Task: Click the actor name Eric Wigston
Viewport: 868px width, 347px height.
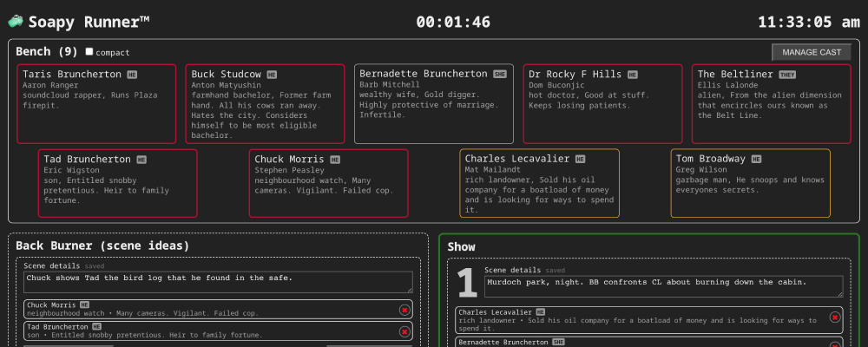Action: (71, 170)
